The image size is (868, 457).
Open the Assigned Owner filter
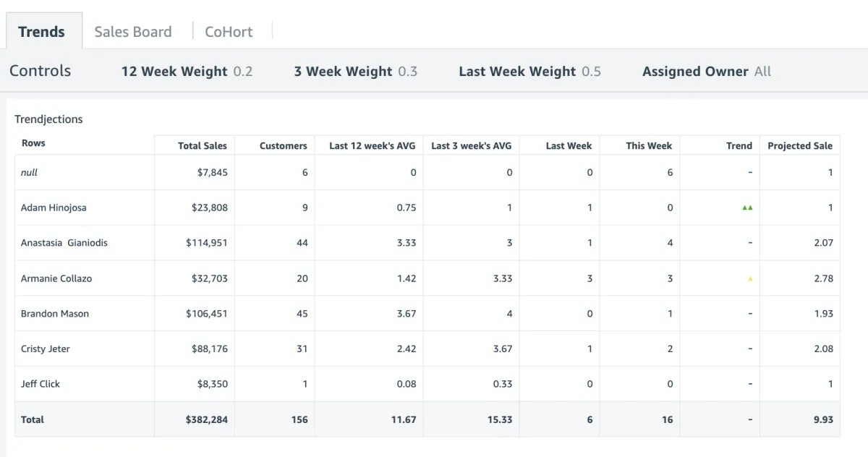(x=706, y=72)
